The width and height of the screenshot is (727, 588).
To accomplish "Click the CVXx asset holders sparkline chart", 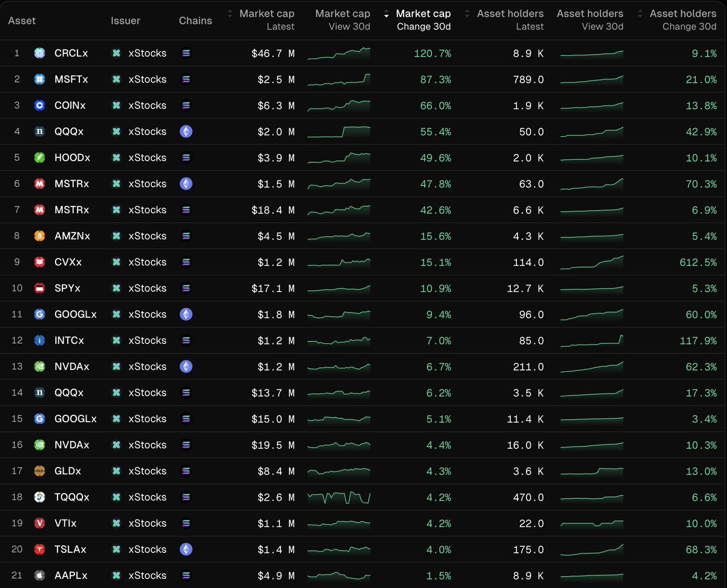I will tap(592, 262).
